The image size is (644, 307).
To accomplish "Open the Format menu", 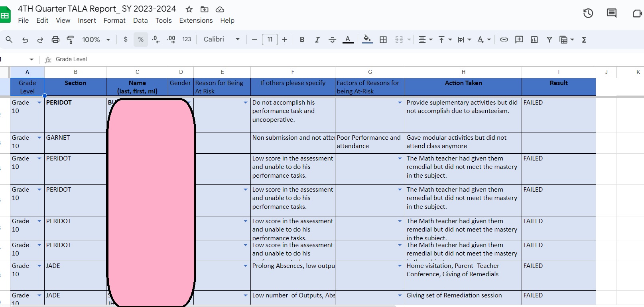I will pyautogui.click(x=114, y=20).
